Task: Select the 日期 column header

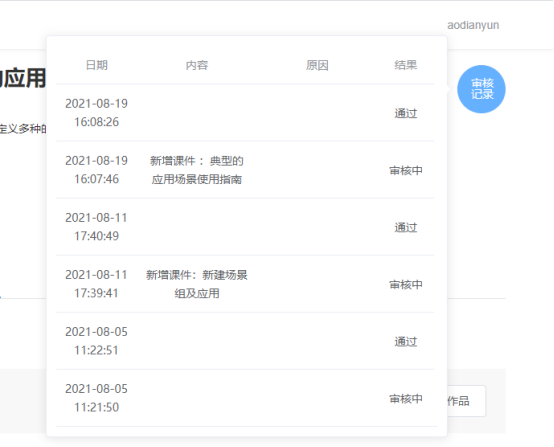Action: tap(96, 65)
